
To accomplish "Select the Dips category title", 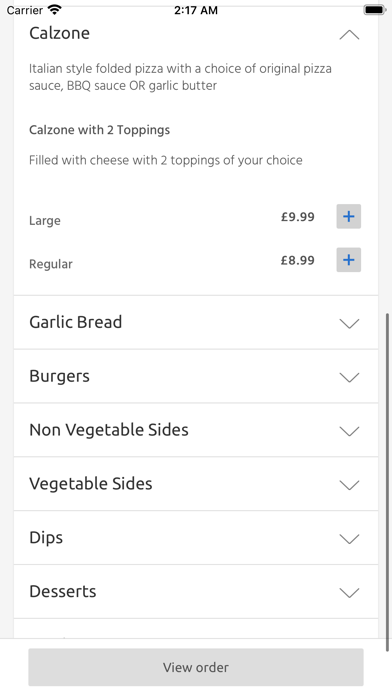I will pyautogui.click(x=46, y=538).
